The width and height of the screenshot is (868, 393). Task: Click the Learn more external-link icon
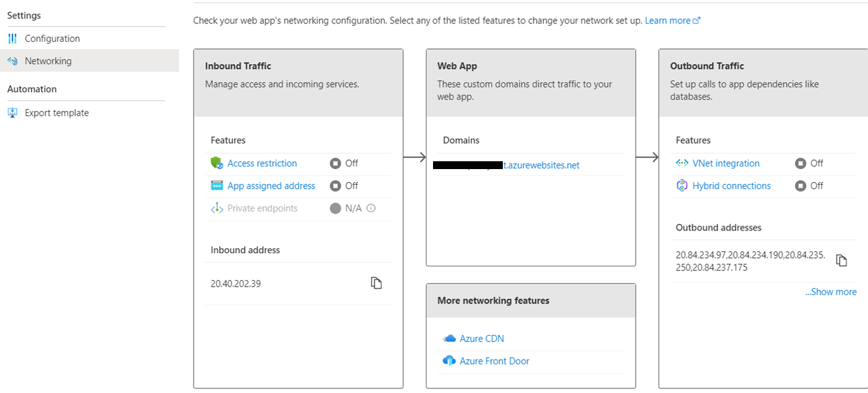696,21
